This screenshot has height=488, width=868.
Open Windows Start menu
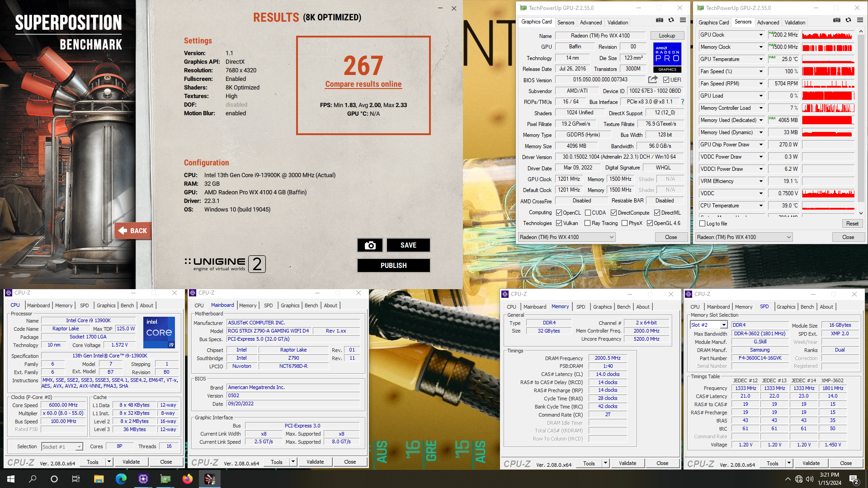pos(11,479)
